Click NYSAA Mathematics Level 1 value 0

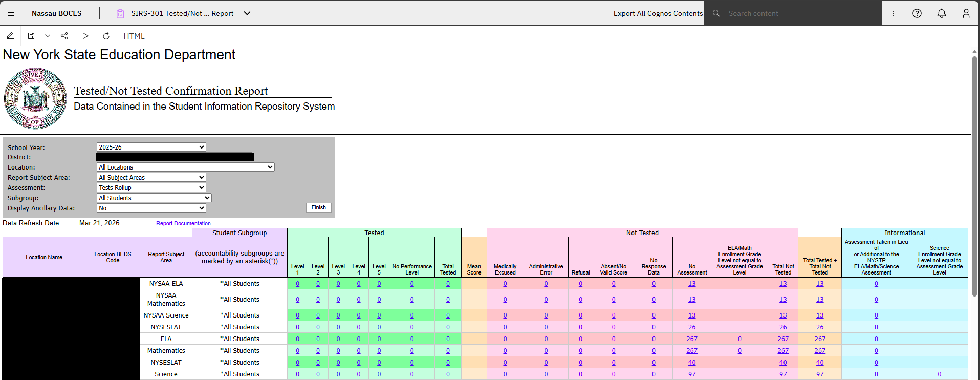point(297,299)
